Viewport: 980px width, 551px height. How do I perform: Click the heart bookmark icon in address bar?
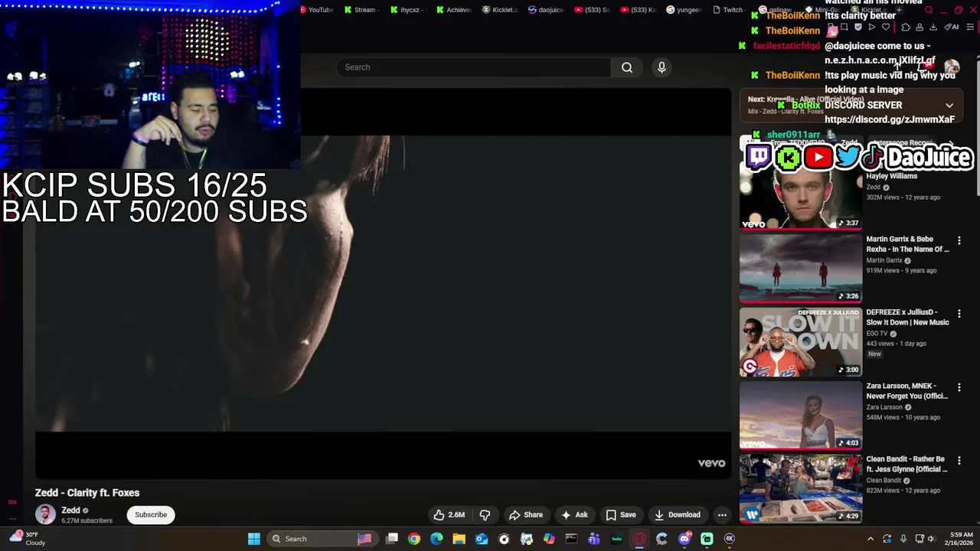point(886,27)
